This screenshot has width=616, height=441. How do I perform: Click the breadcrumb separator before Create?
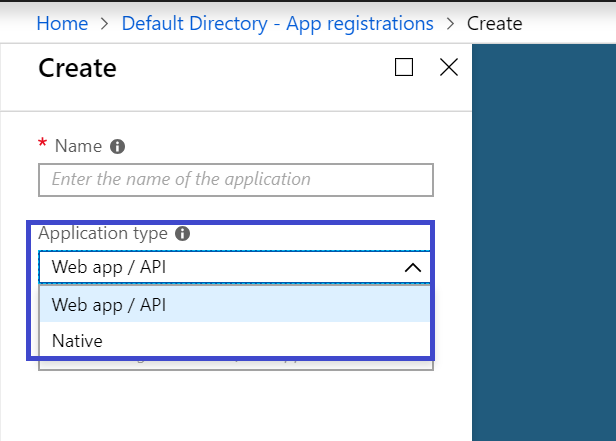click(x=450, y=22)
